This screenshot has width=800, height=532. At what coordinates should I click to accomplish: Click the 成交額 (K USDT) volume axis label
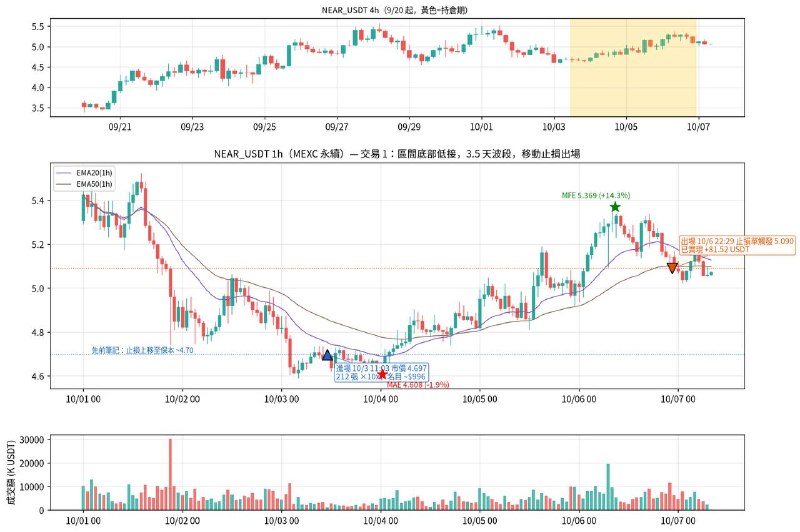pos(11,472)
